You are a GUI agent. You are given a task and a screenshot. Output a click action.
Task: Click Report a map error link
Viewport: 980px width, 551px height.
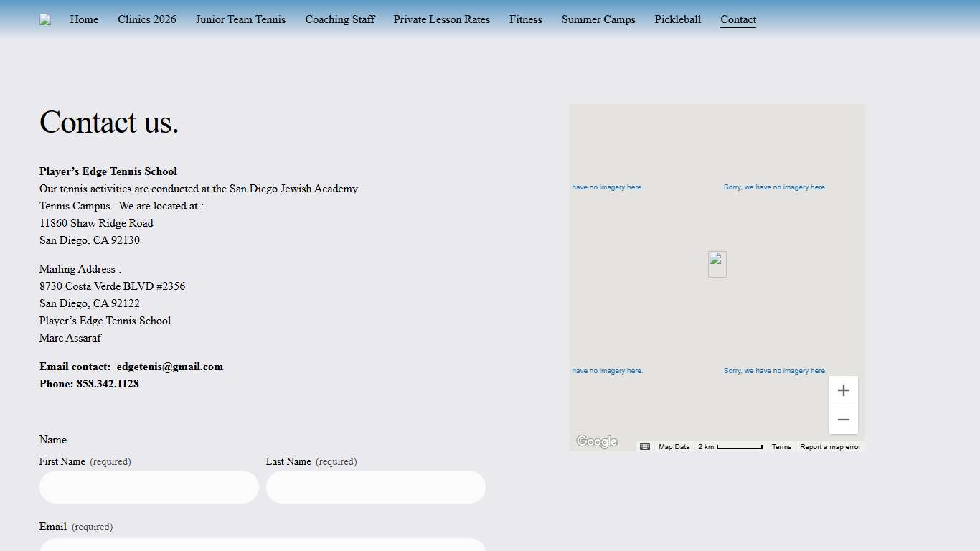830,447
